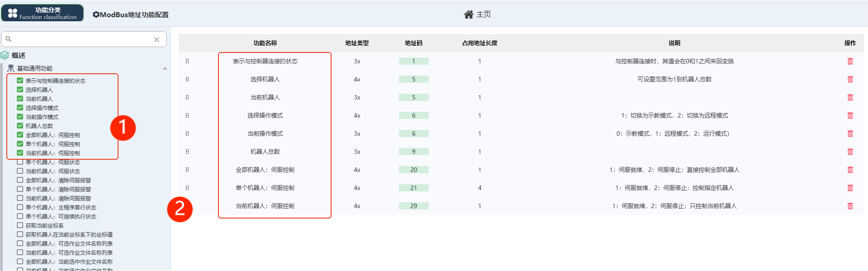Delete the 当前操作模式 row
The image size is (868, 271).
tap(850, 133)
